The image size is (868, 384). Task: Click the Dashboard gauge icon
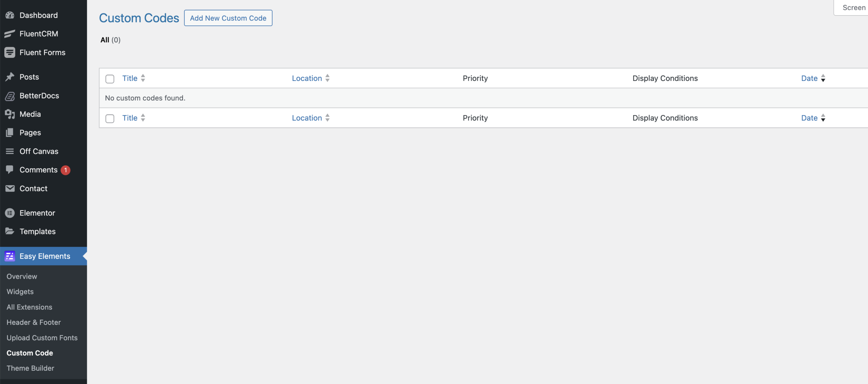click(x=10, y=15)
